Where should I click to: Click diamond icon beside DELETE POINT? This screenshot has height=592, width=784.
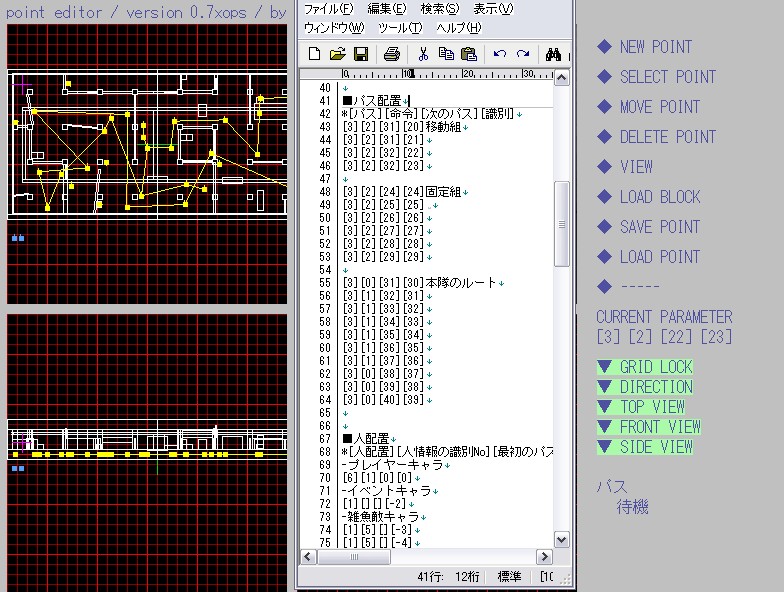point(604,136)
